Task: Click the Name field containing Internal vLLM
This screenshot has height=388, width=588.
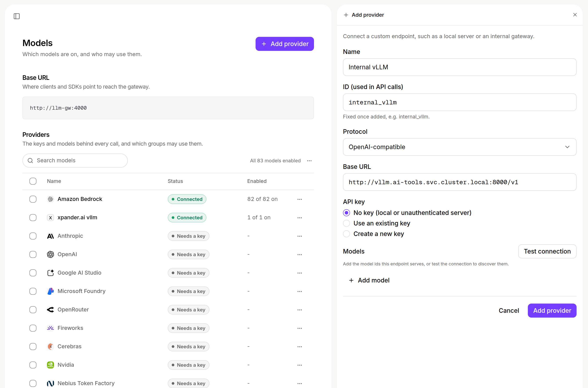Action: tap(460, 67)
